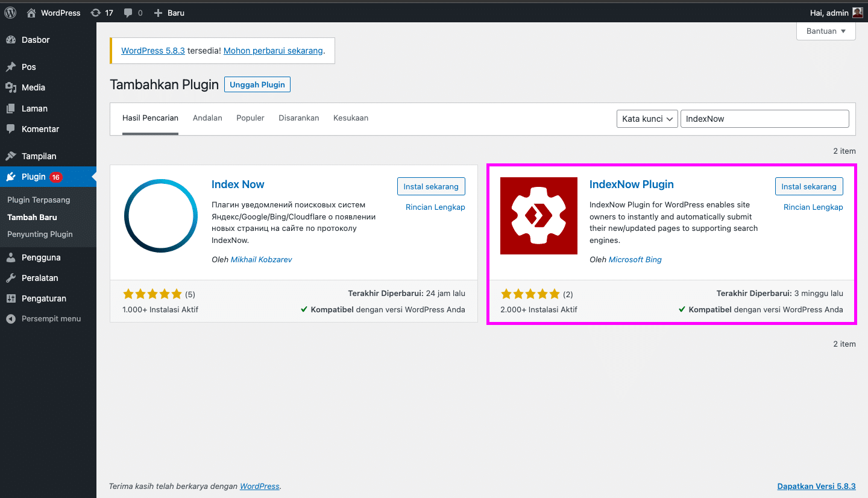The height and width of the screenshot is (498, 868).
Task: Switch to the Andalan tab
Action: (207, 118)
